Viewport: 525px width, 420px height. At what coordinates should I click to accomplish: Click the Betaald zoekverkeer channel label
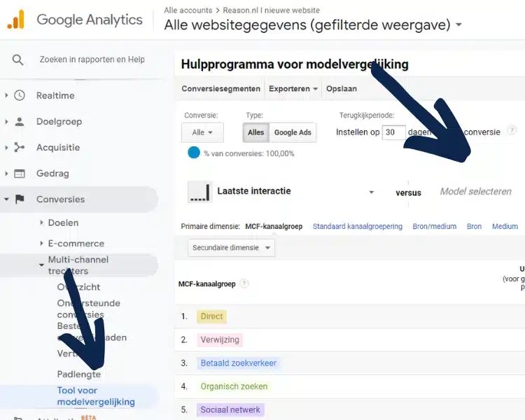(x=239, y=363)
